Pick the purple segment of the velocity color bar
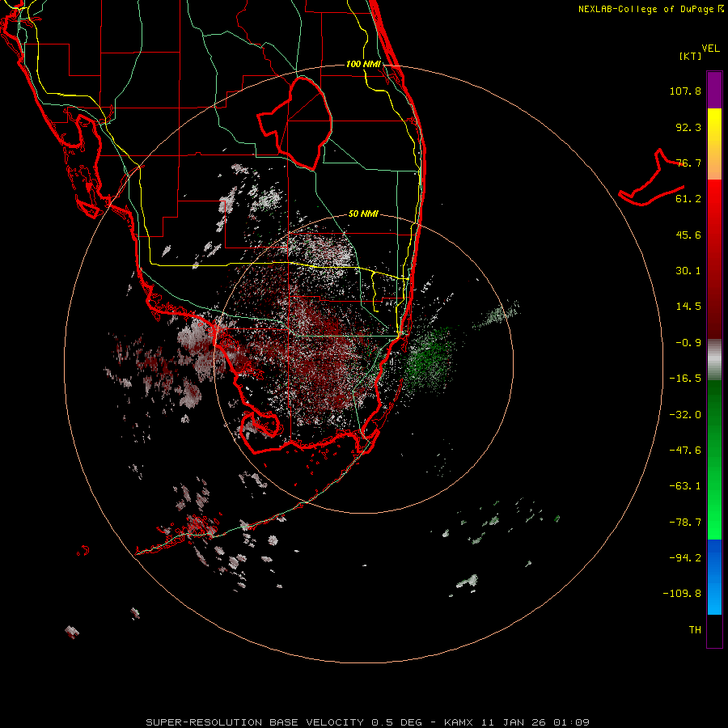This screenshot has width=728, height=728. pyautogui.click(x=714, y=90)
